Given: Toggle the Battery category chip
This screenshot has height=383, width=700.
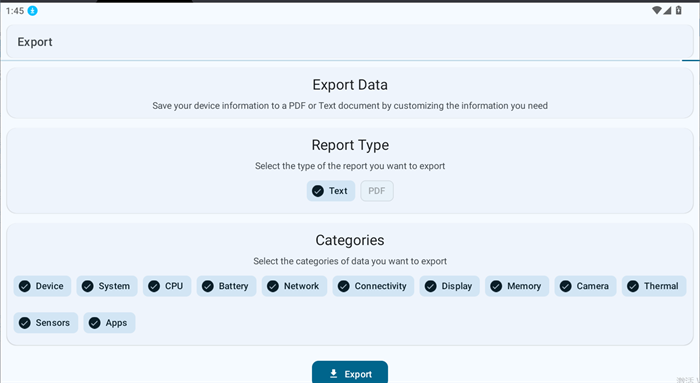Looking at the screenshot, I should [226, 286].
